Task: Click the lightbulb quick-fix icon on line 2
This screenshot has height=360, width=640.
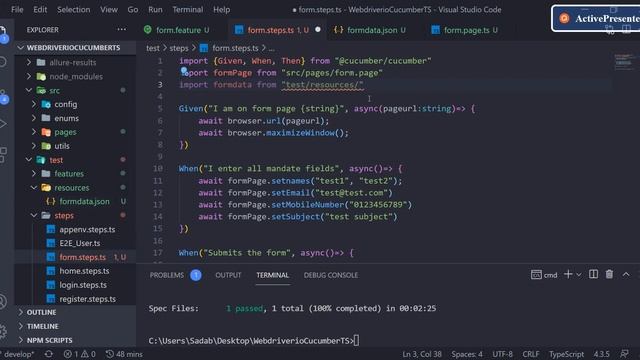Action: click(x=184, y=71)
